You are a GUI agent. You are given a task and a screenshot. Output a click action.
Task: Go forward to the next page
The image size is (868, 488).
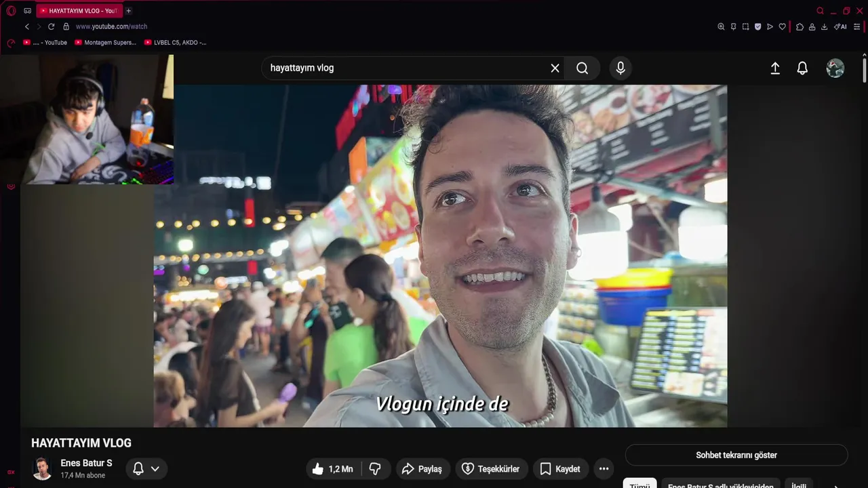pyautogui.click(x=39, y=26)
